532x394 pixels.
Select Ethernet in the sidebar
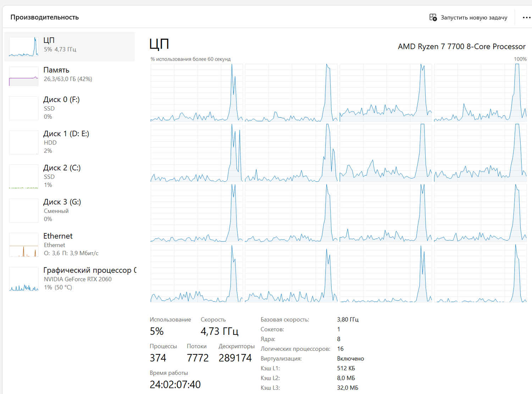[70, 244]
